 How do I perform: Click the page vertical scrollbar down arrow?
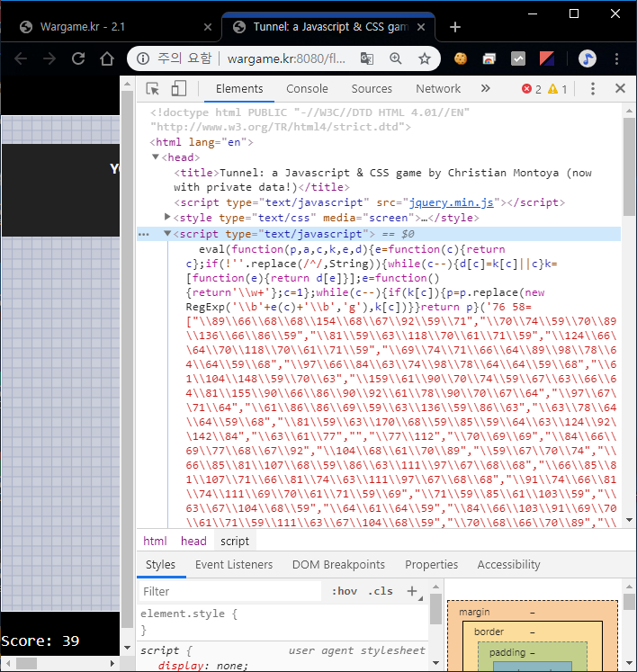(127, 647)
